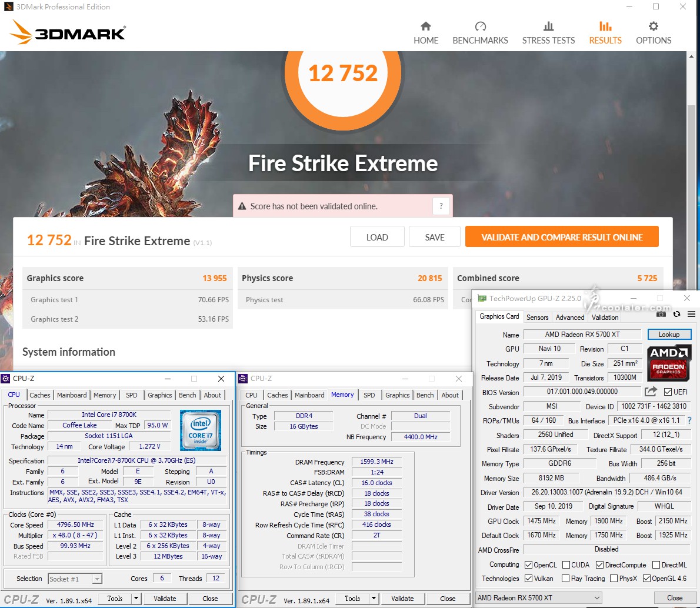Open RESULTS chart icon
This screenshot has height=608, width=700.
pos(605,26)
